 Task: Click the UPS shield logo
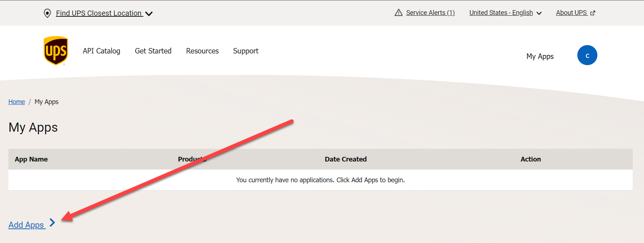(x=56, y=51)
